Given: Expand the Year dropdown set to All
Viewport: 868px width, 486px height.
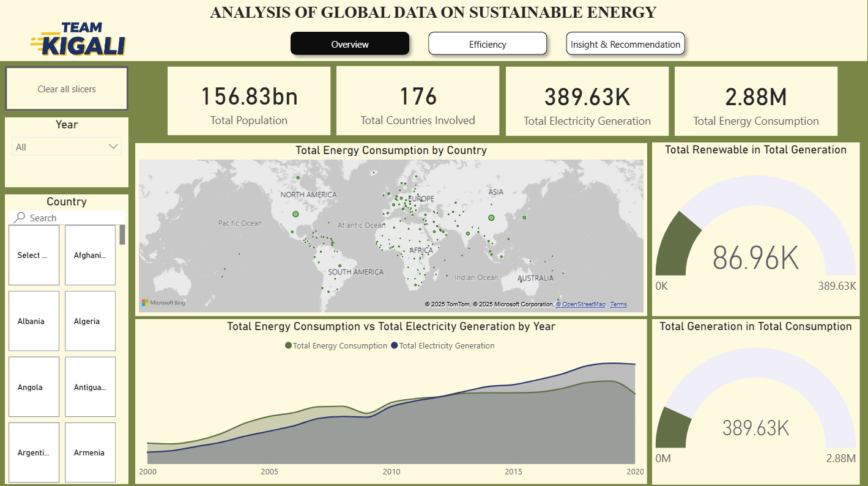Looking at the screenshot, I should click(67, 147).
